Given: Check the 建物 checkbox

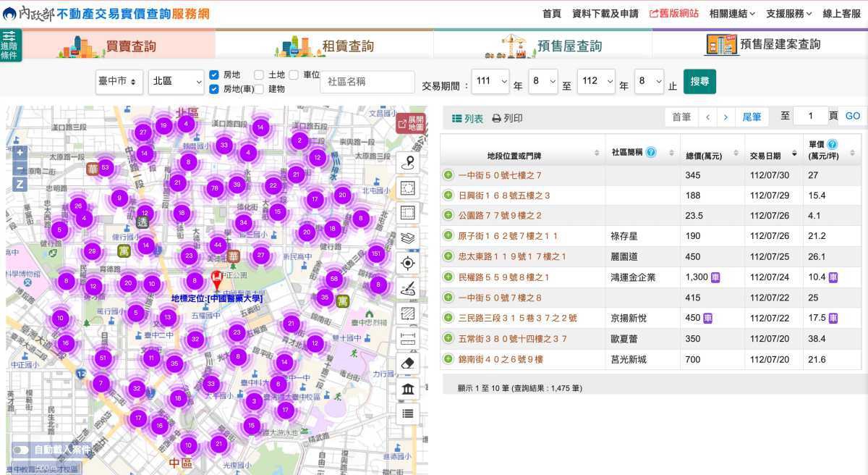Looking at the screenshot, I should [x=259, y=89].
